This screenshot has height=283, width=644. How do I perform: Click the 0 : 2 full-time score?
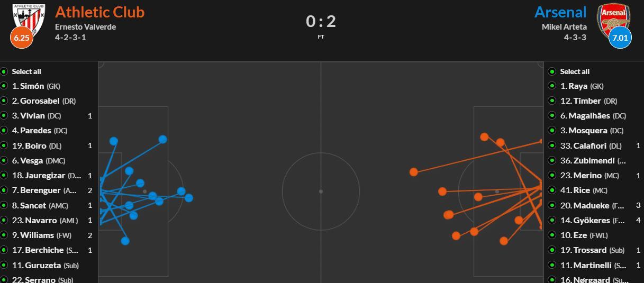coord(321,22)
